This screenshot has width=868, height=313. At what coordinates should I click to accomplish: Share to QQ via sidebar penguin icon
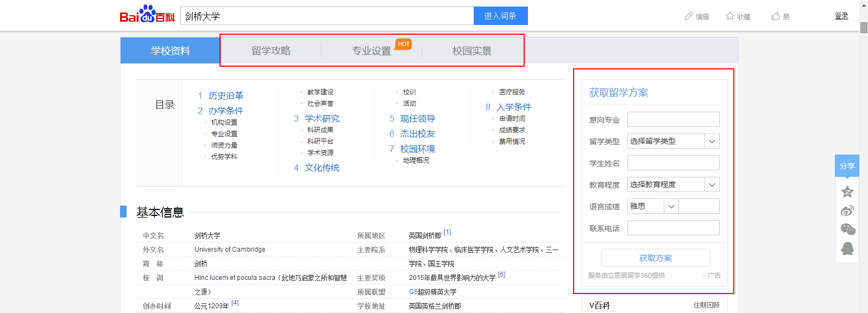(x=847, y=248)
